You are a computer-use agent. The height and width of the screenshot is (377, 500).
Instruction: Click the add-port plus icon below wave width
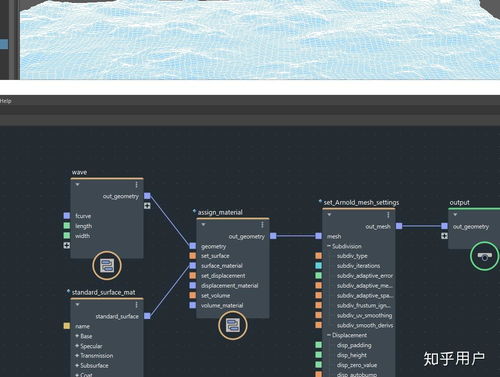pyautogui.click(x=67, y=245)
